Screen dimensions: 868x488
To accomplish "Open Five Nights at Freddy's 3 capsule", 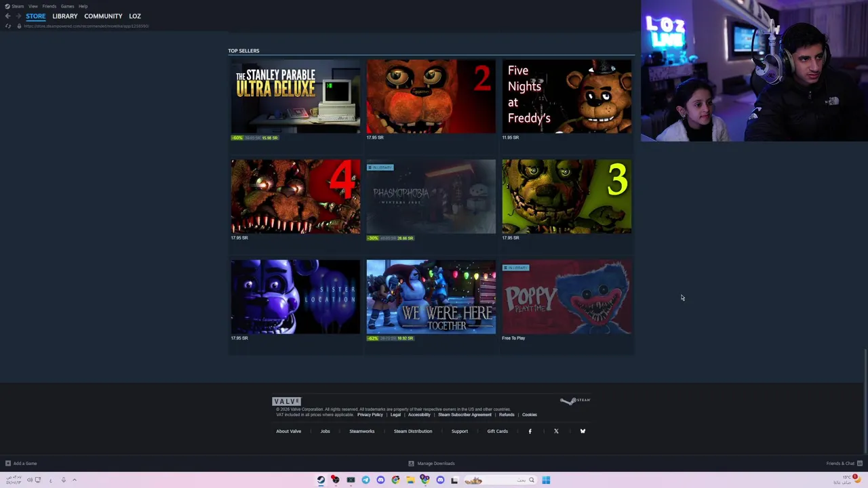I will click(567, 197).
